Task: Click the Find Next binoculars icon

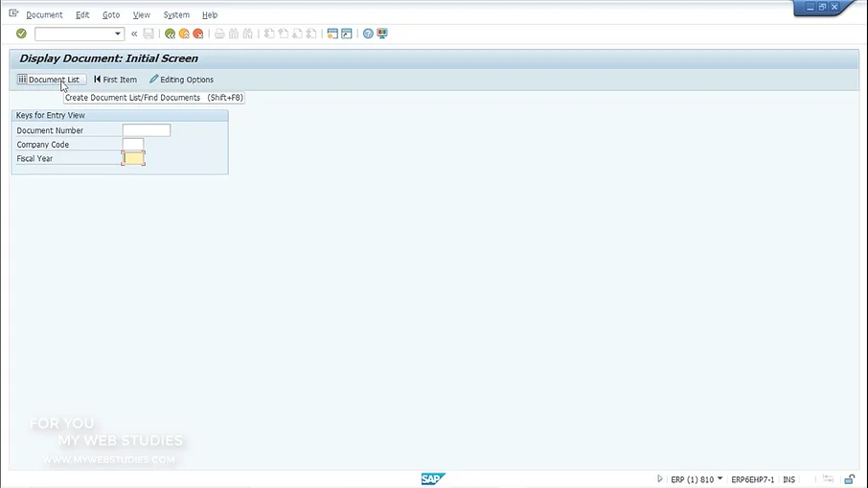Action: (x=247, y=34)
